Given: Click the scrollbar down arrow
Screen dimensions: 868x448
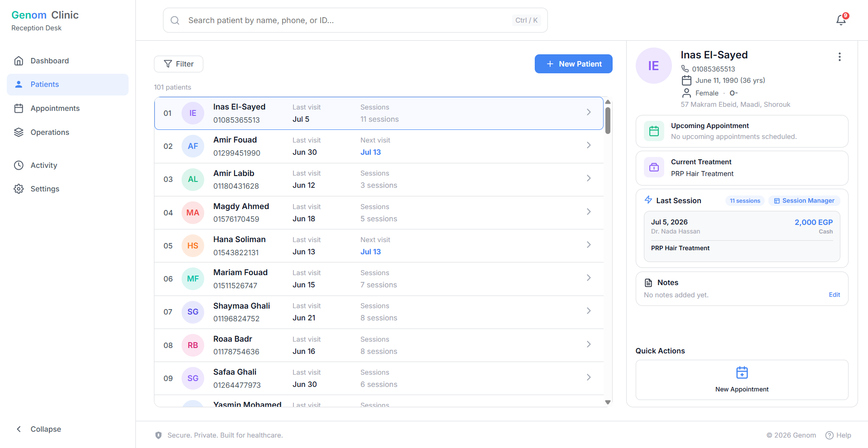Looking at the screenshot, I should point(608,402).
